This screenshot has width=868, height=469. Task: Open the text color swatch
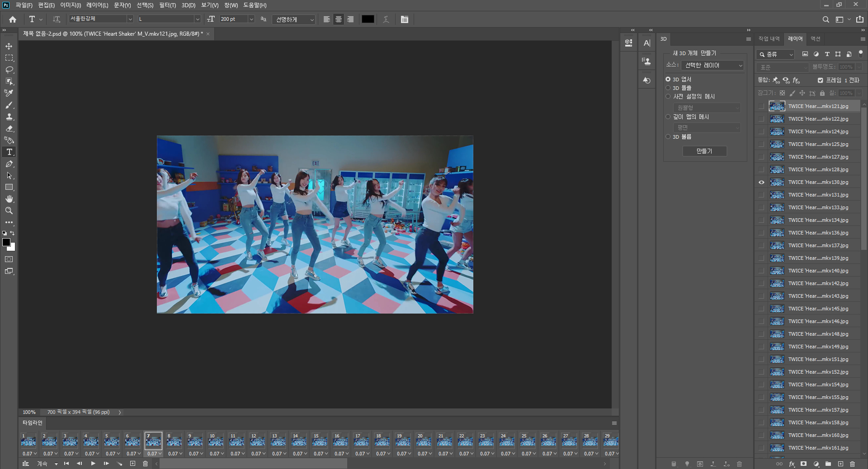[x=368, y=19]
